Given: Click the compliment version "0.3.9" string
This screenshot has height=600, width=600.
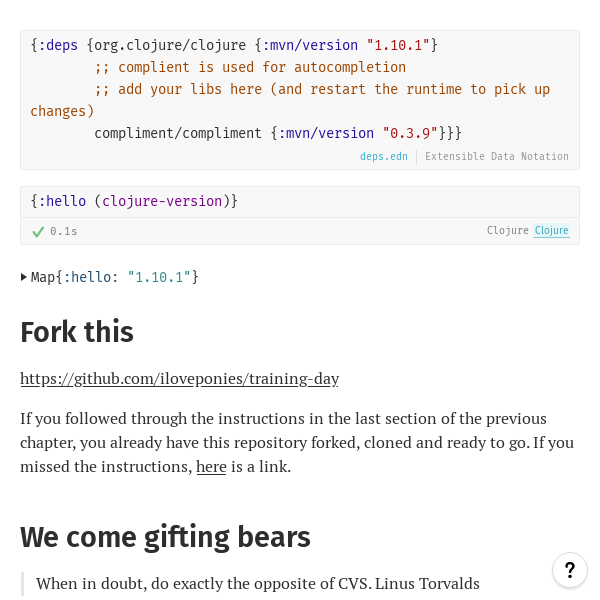Looking at the screenshot, I should [x=410, y=133].
